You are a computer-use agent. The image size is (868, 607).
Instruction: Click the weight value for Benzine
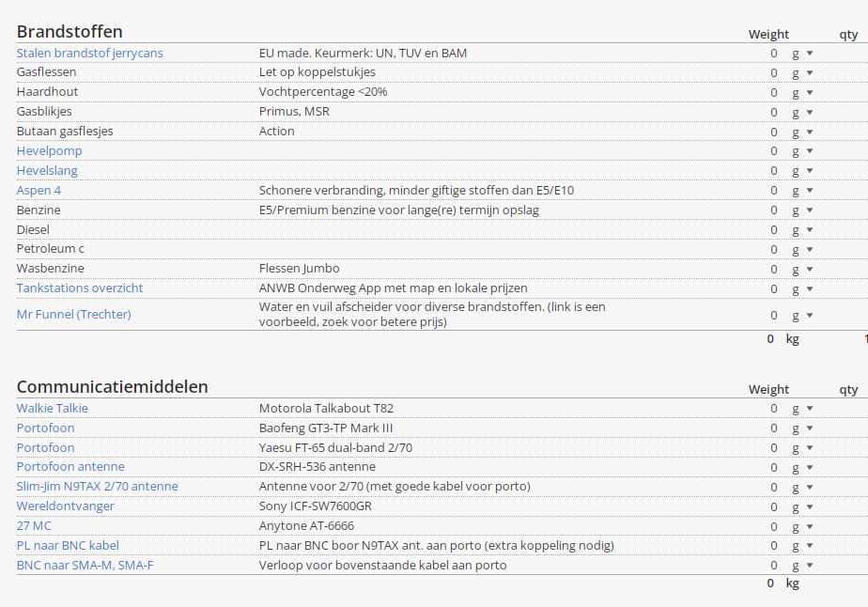pos(773,210)
